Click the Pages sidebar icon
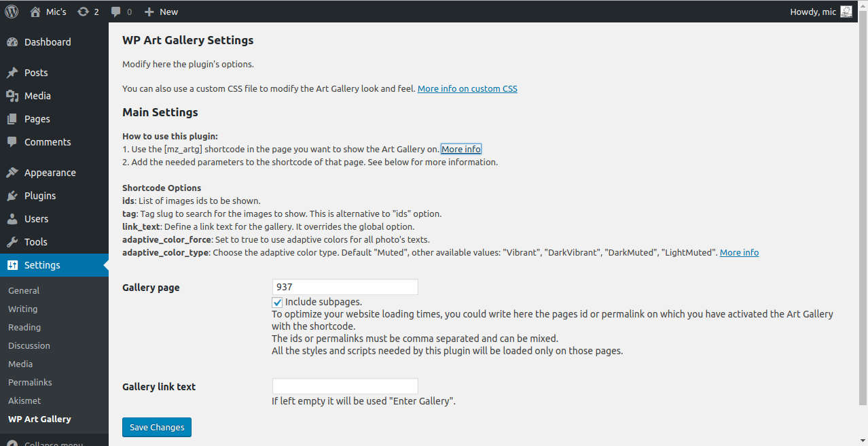This screenshot has width=868, height=446. [12, 119]
